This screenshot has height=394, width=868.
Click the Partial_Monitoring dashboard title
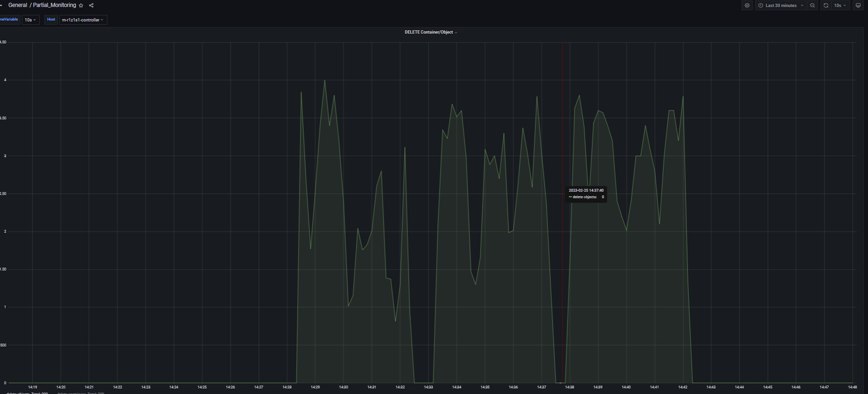[54, 5]
